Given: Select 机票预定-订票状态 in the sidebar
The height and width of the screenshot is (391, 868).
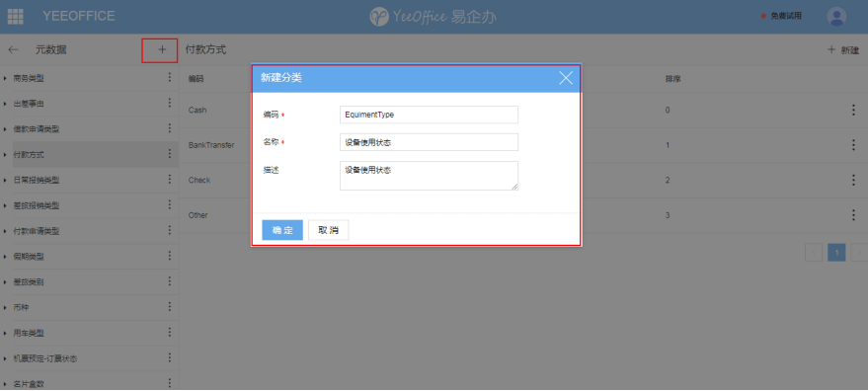Looking at the screenshot, I should [45, 358].
